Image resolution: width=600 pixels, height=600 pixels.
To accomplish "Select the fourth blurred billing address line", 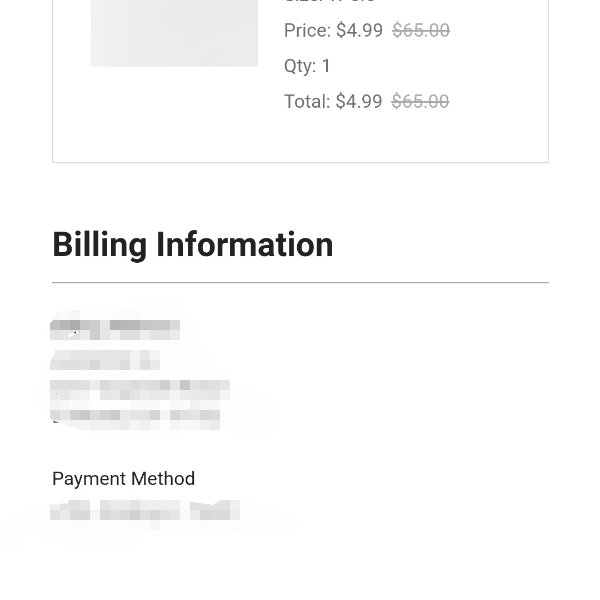I will coord(135,420).
